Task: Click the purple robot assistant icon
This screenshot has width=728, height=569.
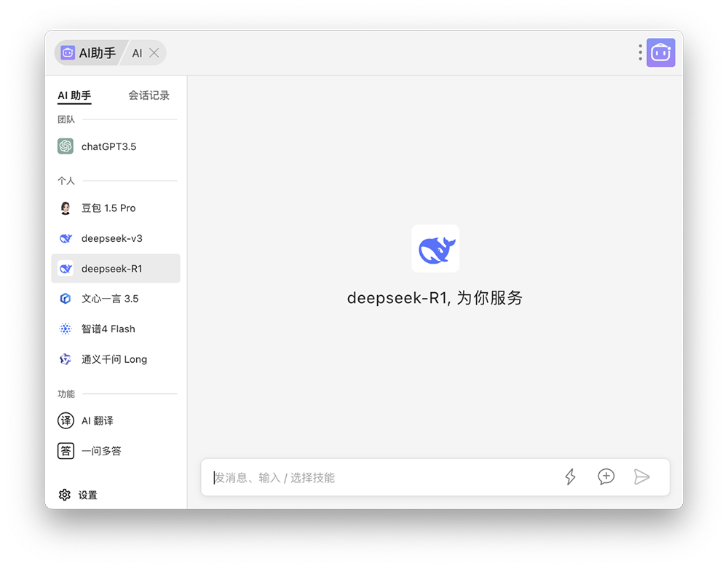Action: coord(661,52)
